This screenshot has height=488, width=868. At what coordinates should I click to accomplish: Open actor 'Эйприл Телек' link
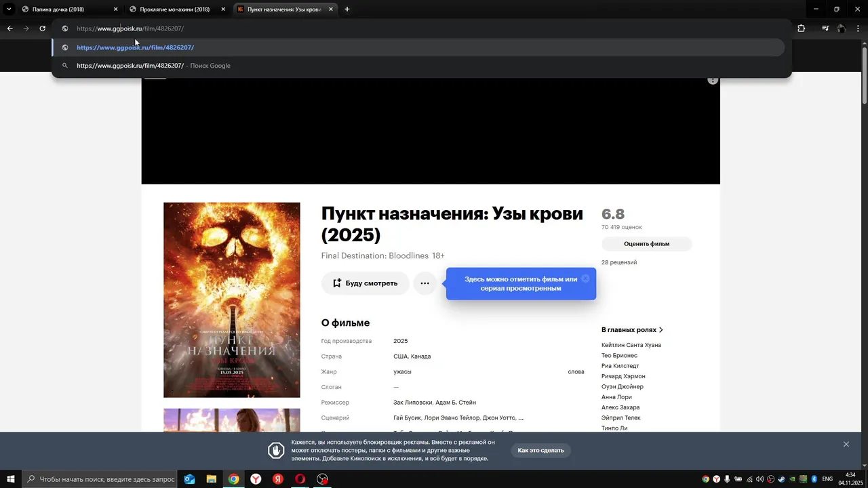click(x=621, y=418)
